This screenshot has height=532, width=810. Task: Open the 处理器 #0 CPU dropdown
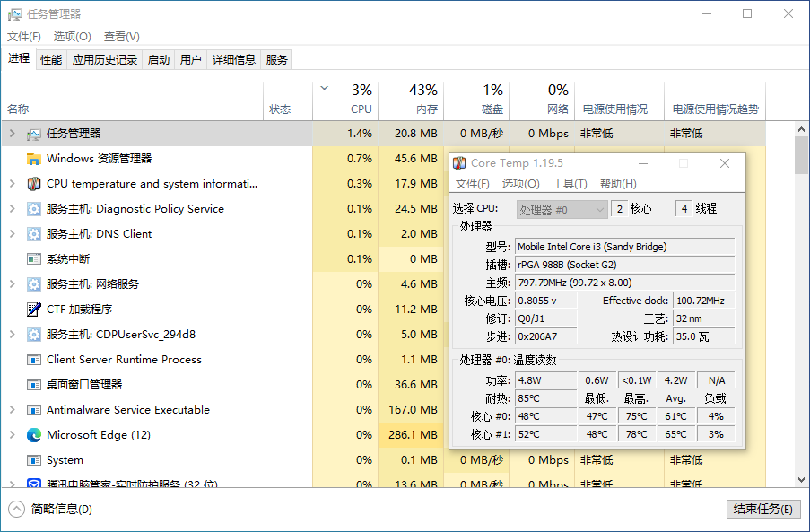(x=562, y=209)
